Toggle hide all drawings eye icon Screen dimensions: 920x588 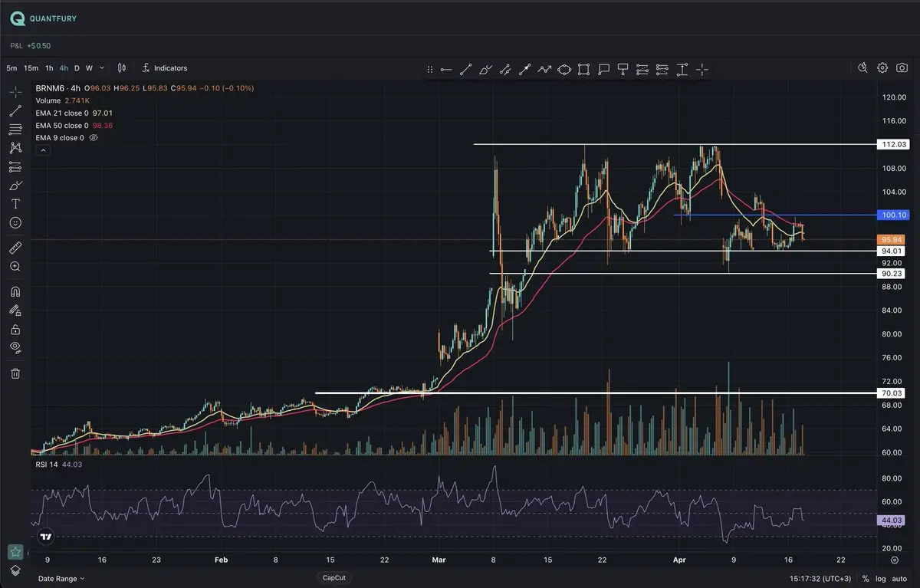(x=15, y=348)
